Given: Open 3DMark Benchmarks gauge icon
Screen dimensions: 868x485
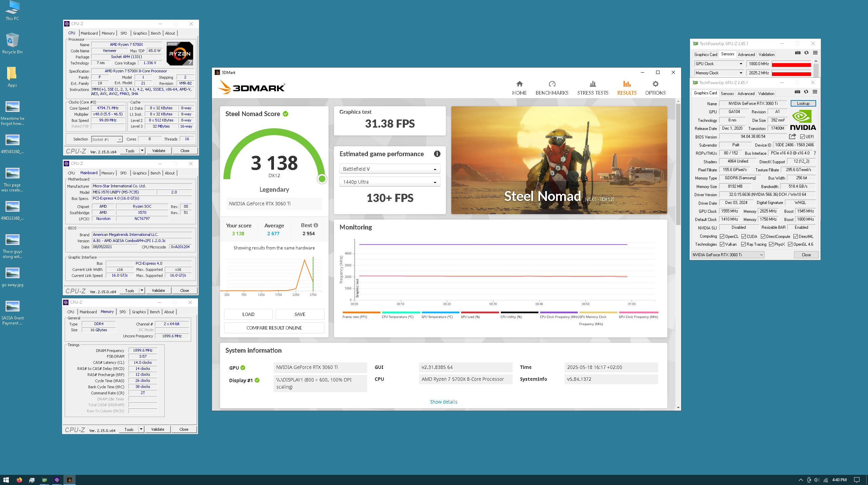Looking at the screenshot, I should tap(552, 84).
